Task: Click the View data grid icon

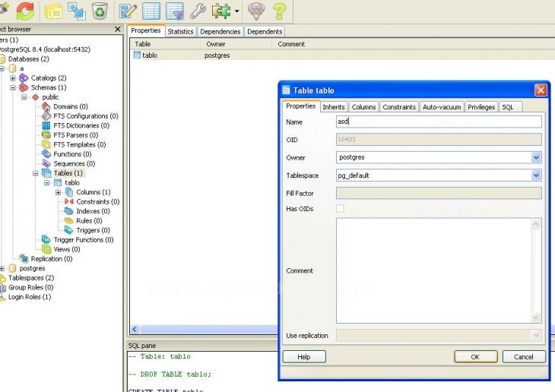Action: pyautogui.click(x=151, y=11)
